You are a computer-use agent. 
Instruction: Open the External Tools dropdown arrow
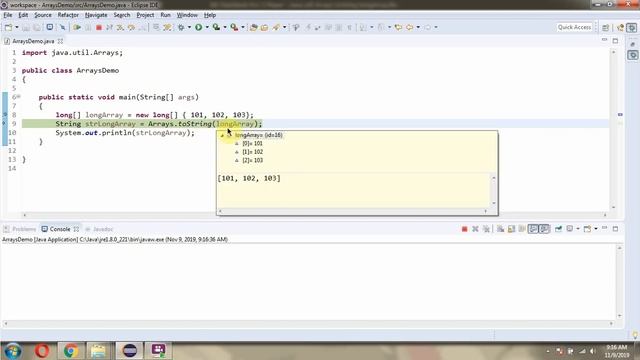[243, 27]
